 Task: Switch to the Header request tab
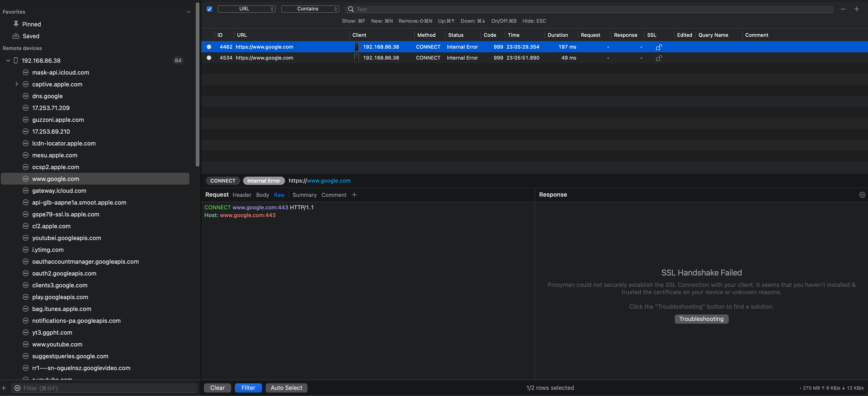coord(242,195)
